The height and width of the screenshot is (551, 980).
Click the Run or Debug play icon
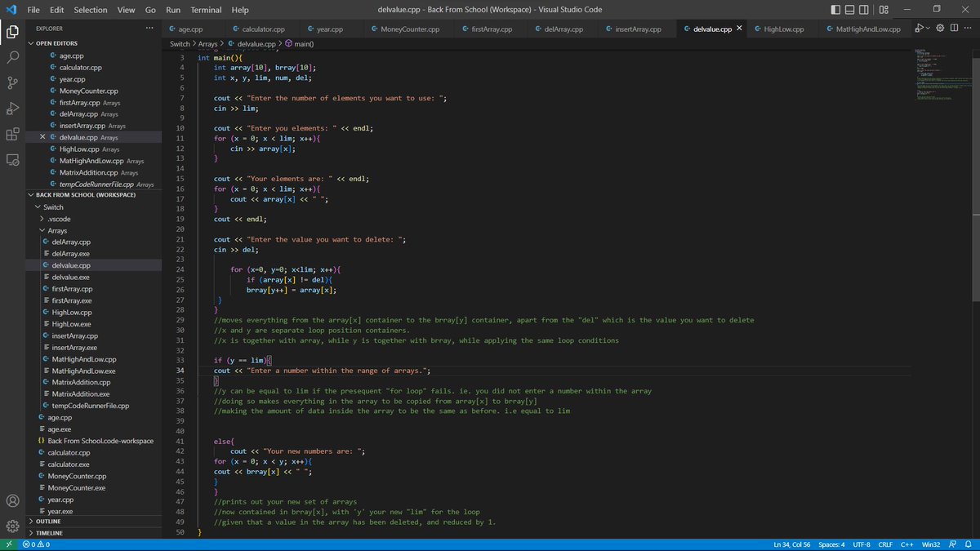click(918, 29)
